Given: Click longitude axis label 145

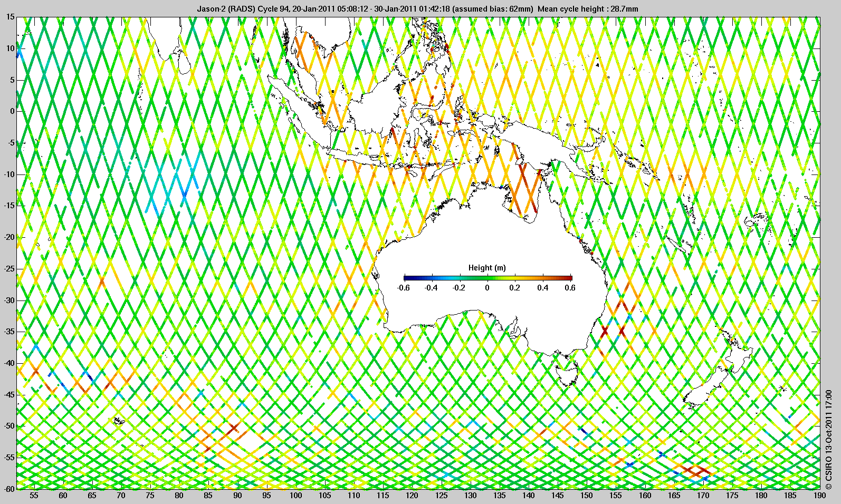Looking at the screenshot, I should point(558,496).
